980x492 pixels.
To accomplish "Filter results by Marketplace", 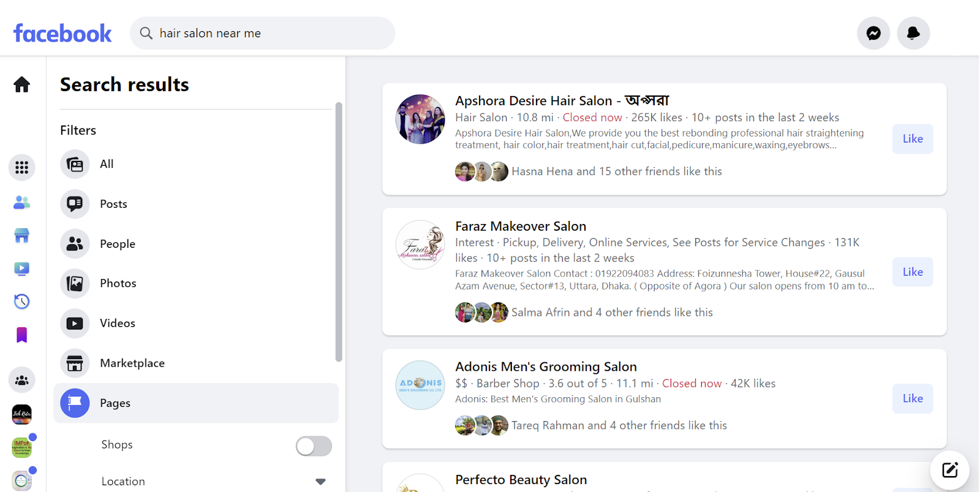I will pos(196,363).
